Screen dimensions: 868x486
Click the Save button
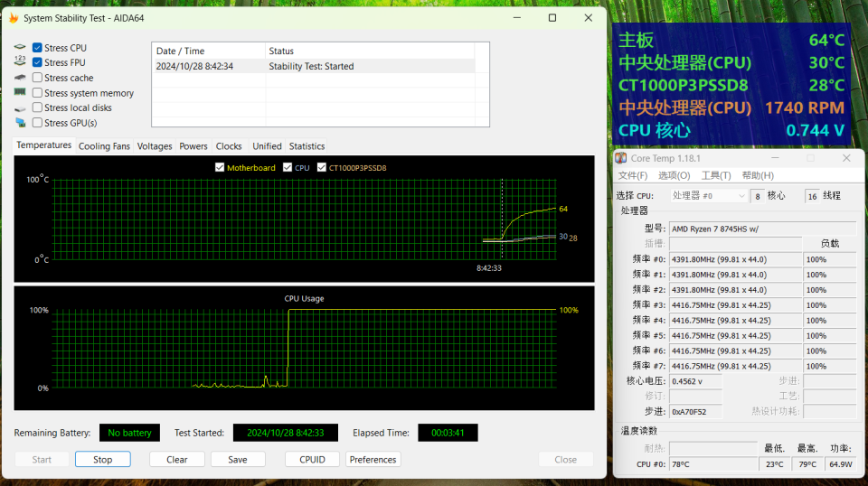point(238,460)
